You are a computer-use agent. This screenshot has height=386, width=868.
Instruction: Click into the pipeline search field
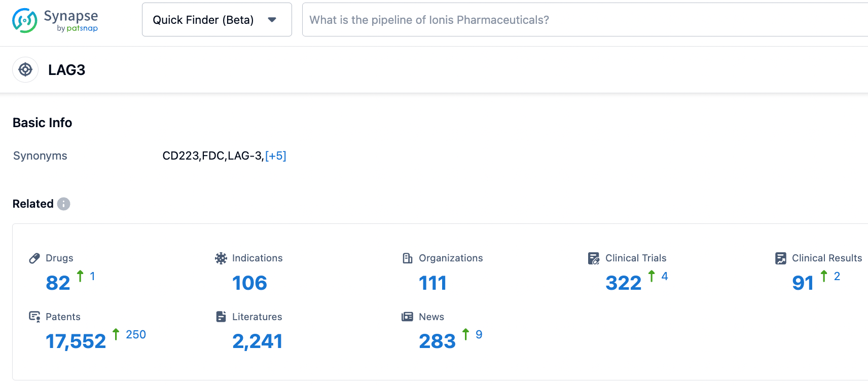(583, 20)
